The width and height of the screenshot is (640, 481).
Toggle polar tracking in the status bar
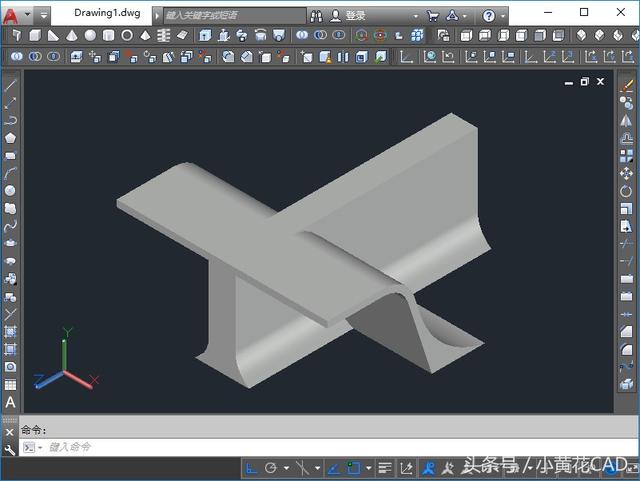[x=272, y=467]
